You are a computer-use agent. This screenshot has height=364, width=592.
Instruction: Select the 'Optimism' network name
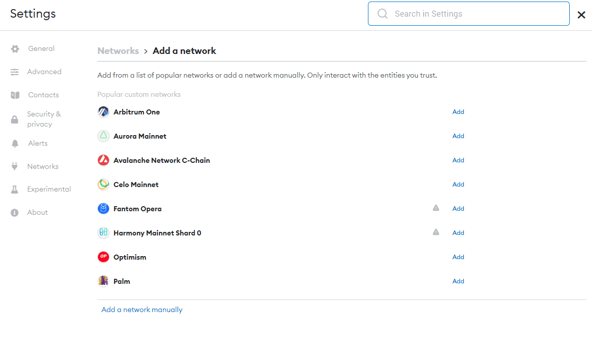click(130, 257)
